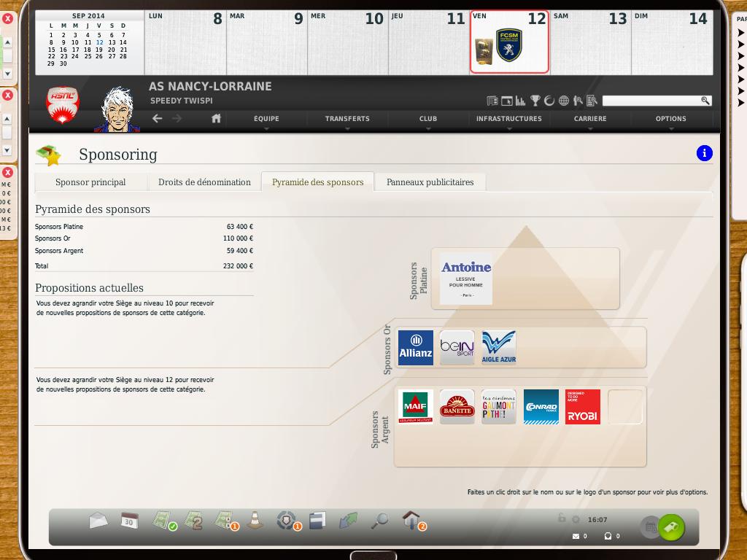747x560 pixels.
Task: Select the Conrad sponsor logo
Action: [541, 407]
